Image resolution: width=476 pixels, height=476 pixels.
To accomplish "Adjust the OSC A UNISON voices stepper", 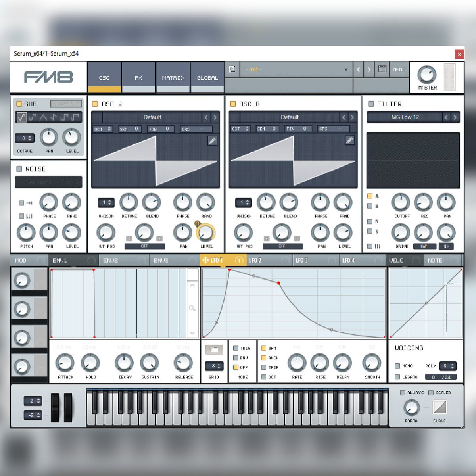I will pos(106,202).
